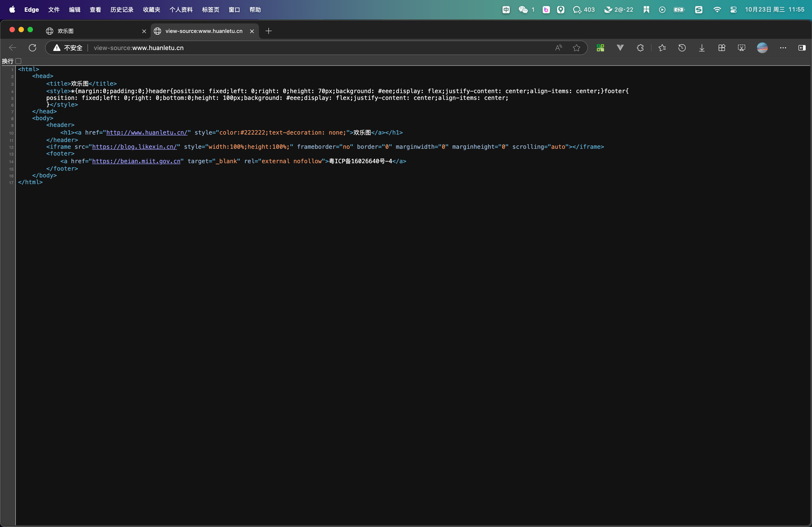This screenshot has width=812, height=527.
Task: Open the profile avatar
Action: coord(762,48)
